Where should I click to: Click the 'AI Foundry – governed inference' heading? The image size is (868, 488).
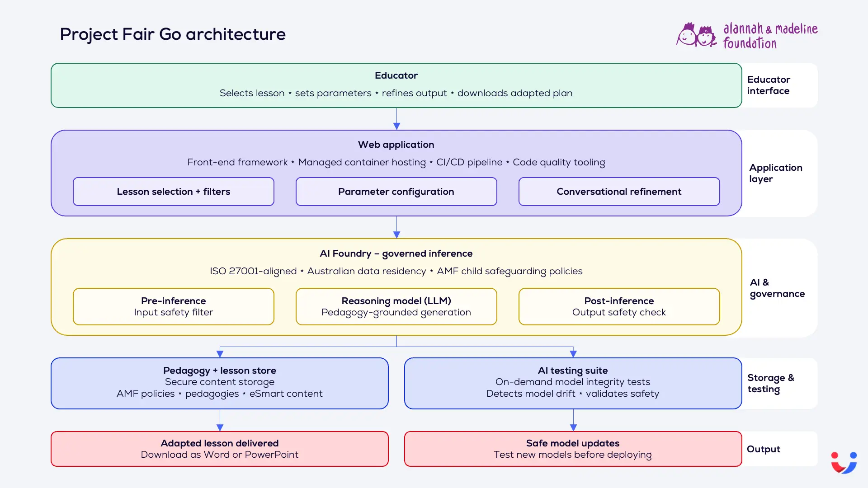(x=396, y=253)
